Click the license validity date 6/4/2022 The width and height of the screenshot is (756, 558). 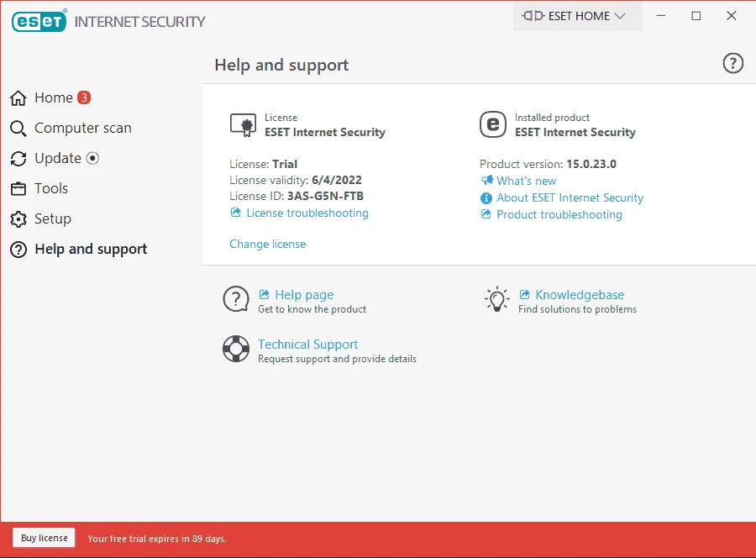point(337,181)
